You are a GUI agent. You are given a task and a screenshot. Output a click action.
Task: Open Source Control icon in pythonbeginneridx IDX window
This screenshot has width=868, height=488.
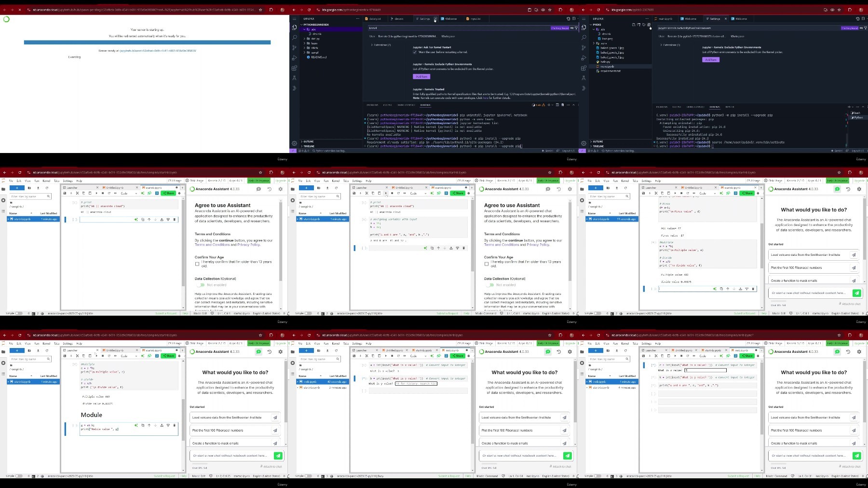pyautogui.click(x=294, y=47)
